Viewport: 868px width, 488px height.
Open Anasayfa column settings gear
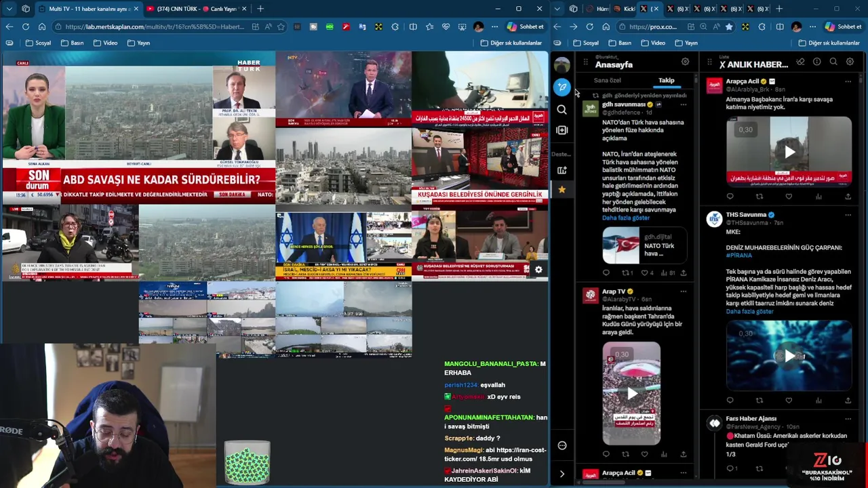685,62
